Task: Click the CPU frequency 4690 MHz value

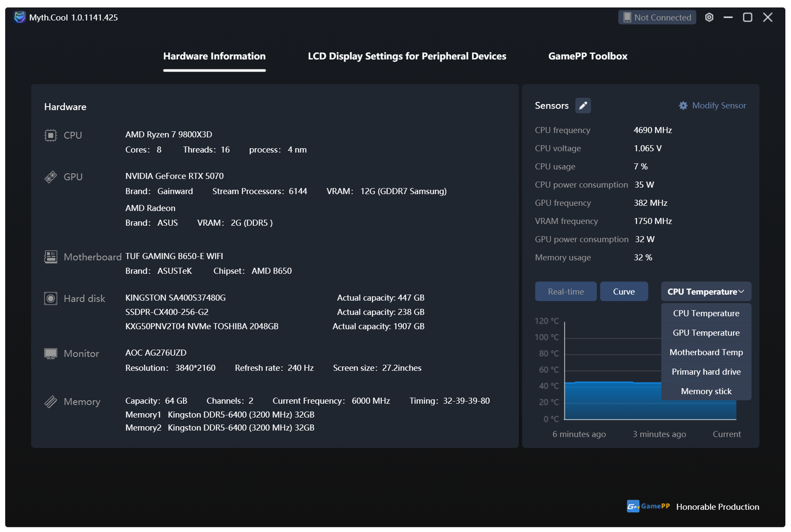Action: pyautogui.click(x=652, y=130)
